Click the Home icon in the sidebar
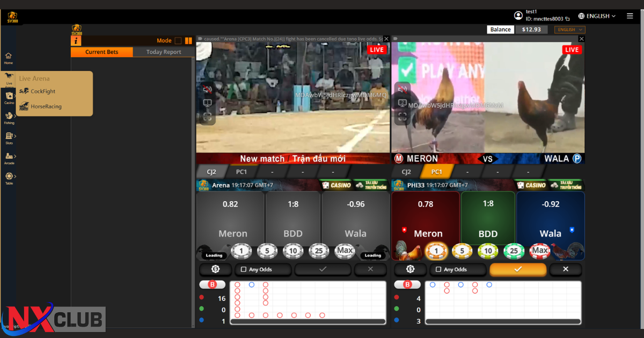Image resolution: width=644 pixels, height=338 pixels. (x=9, y=58)
